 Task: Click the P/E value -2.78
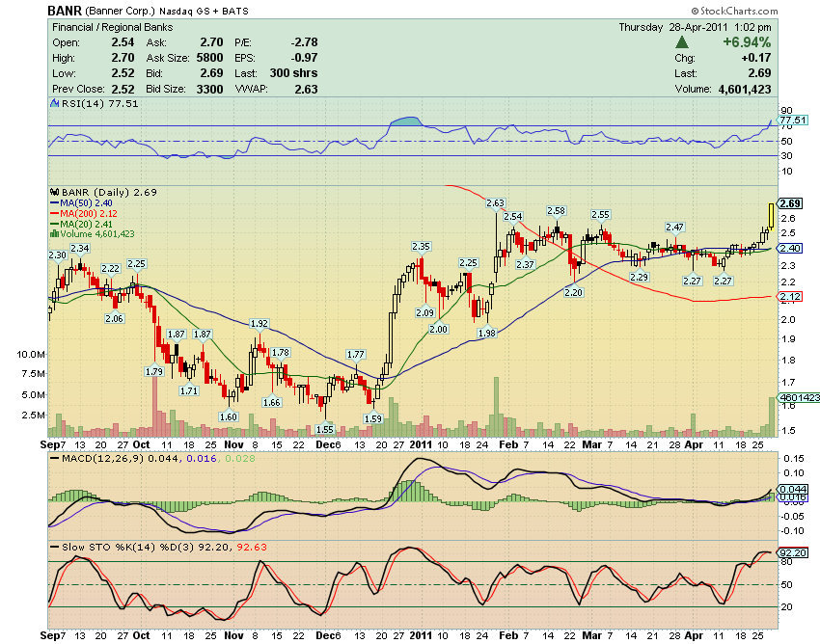(304, 42)
